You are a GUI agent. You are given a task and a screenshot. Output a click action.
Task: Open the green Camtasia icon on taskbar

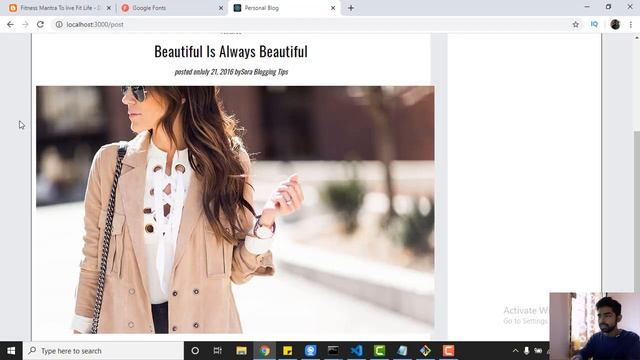coord(379,351)
